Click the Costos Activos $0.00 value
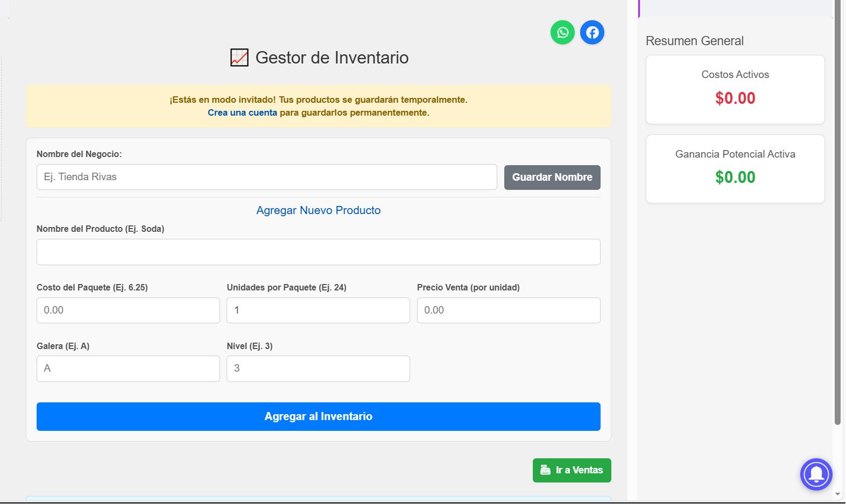846x504 pixels. tap(735, 98)
